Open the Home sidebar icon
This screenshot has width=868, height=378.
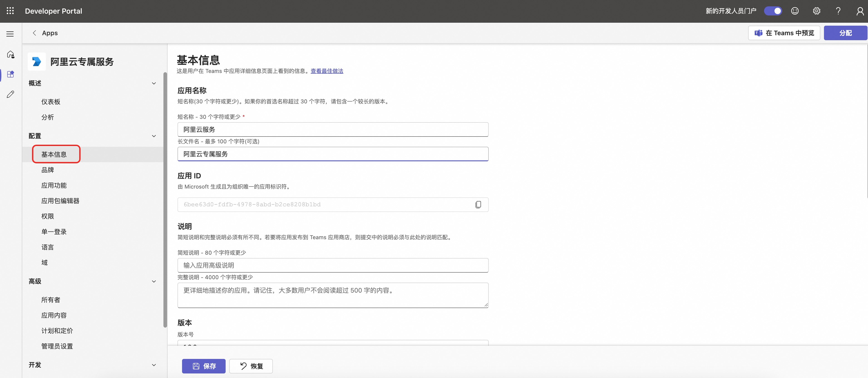coord(10,54)
